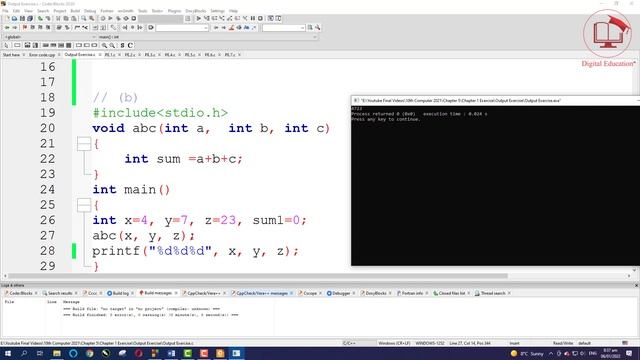
Task: Click the Rebuild icon
Action: pyautogui.click(x=126, y=18)
